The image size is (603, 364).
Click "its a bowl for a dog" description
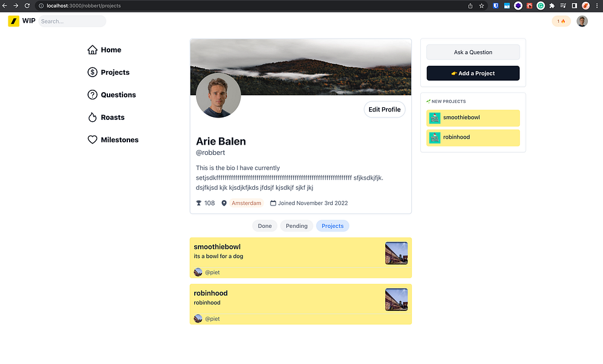pyautogui.click(x=218, y=256)
